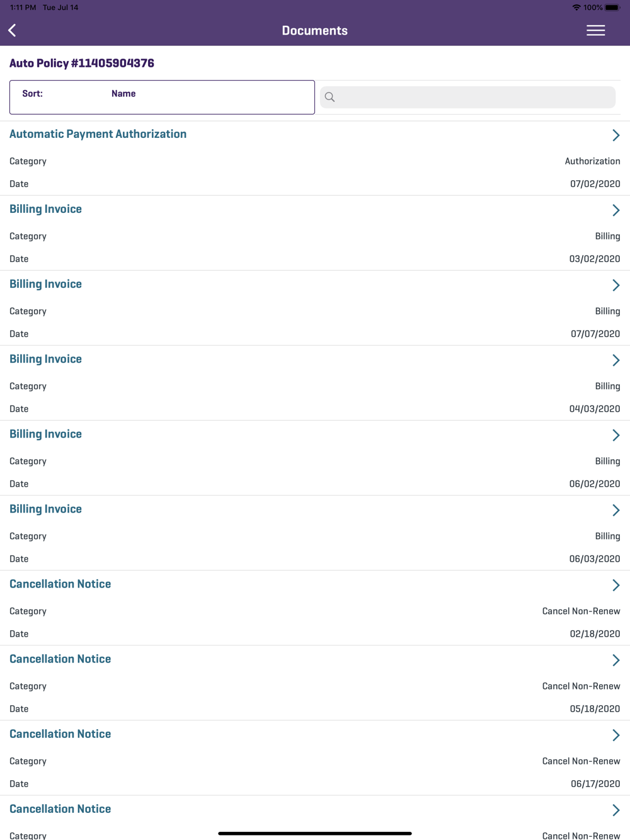Open Cancellation Notice dated 06/17/2020
This screenshot has height=840, width=630.
tap(60, 734)
